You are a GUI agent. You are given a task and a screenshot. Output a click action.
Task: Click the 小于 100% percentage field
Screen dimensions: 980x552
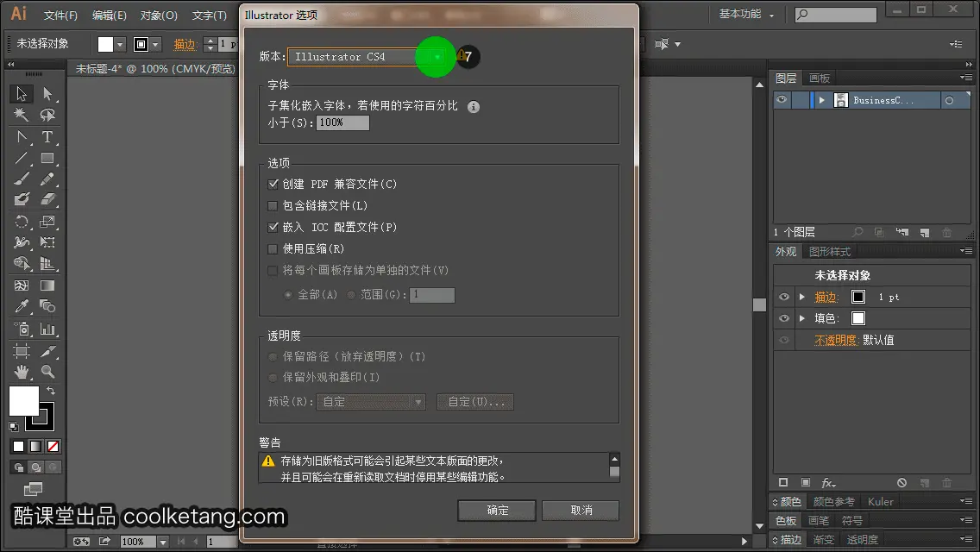342,122
